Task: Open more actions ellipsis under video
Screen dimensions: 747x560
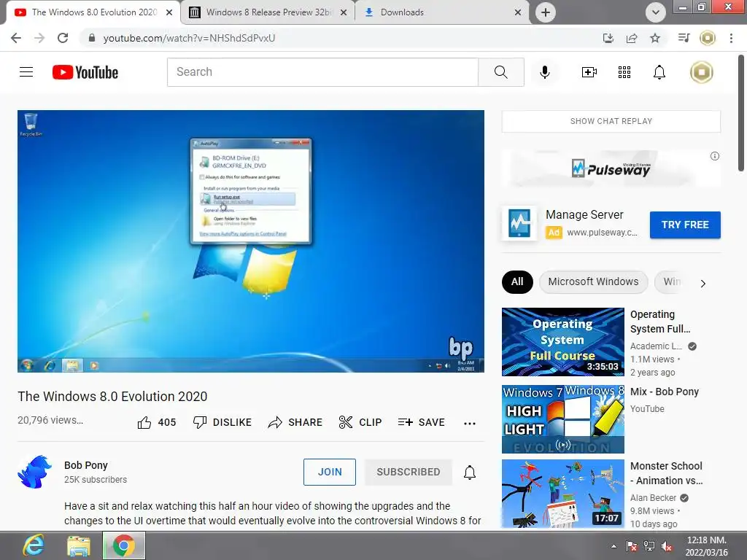Action: point(469,423)
